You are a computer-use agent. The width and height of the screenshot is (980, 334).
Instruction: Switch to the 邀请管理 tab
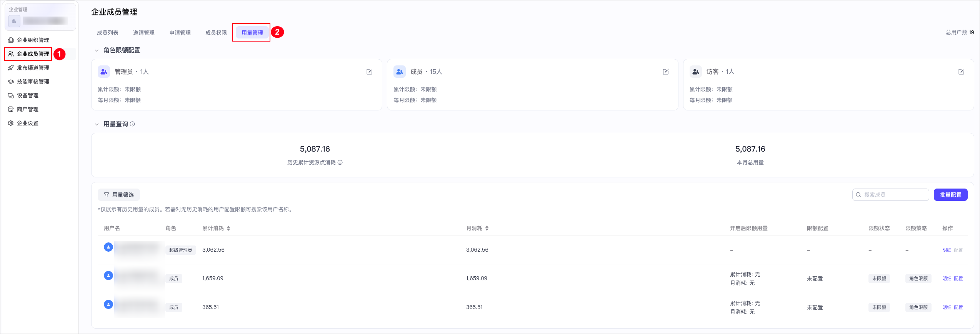pyautogui.click(x=144, y=33)
